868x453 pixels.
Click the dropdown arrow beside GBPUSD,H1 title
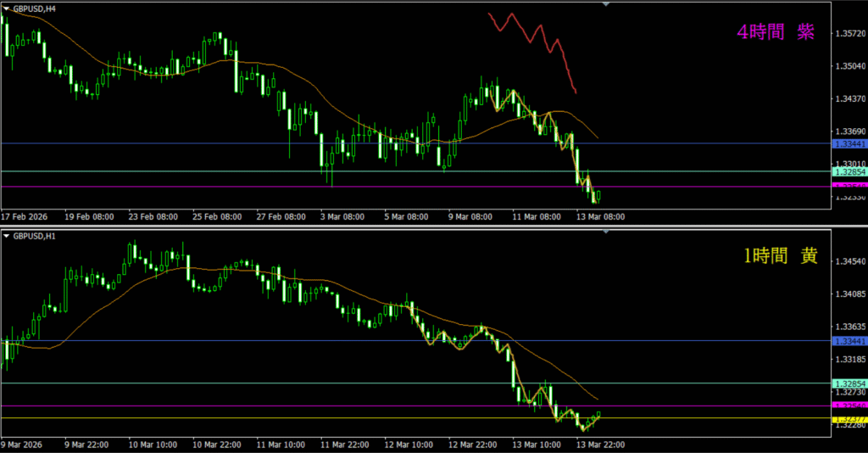(6, 235)
